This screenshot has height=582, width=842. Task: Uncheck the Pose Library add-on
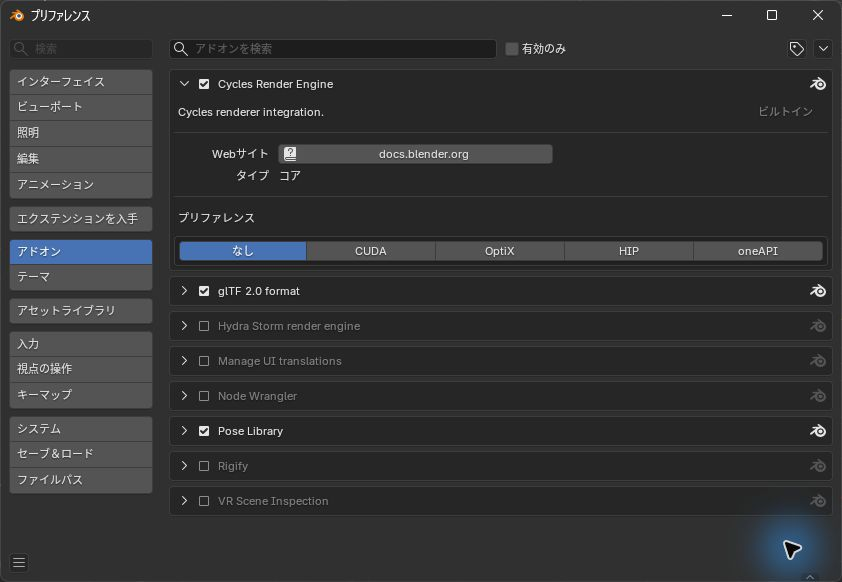tap(204, 431)
